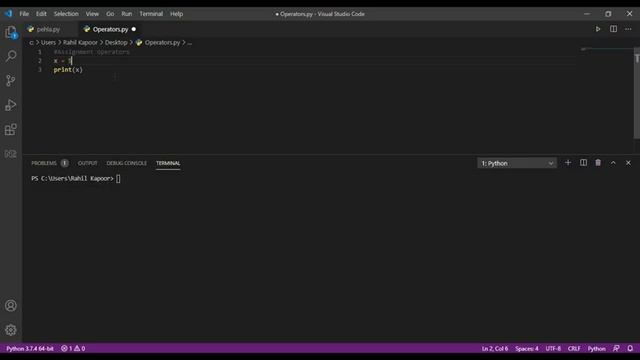Split the editor to the right
The width and height of the screenshot is (640, 360).
613,29
